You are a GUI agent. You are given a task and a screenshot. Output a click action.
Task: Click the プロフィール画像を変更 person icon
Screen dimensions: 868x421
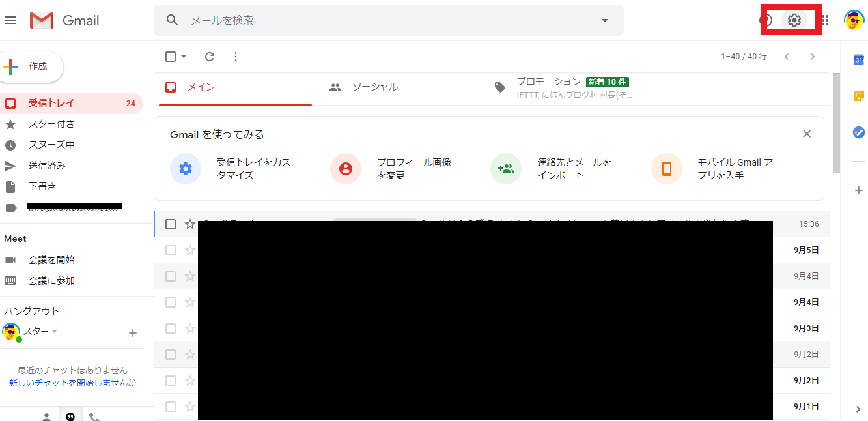tap(346, 169)
